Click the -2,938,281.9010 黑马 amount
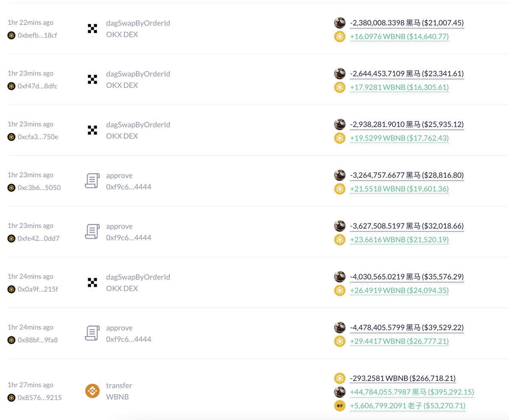This screenshot has width=509, height=420. tap(407, 124)
